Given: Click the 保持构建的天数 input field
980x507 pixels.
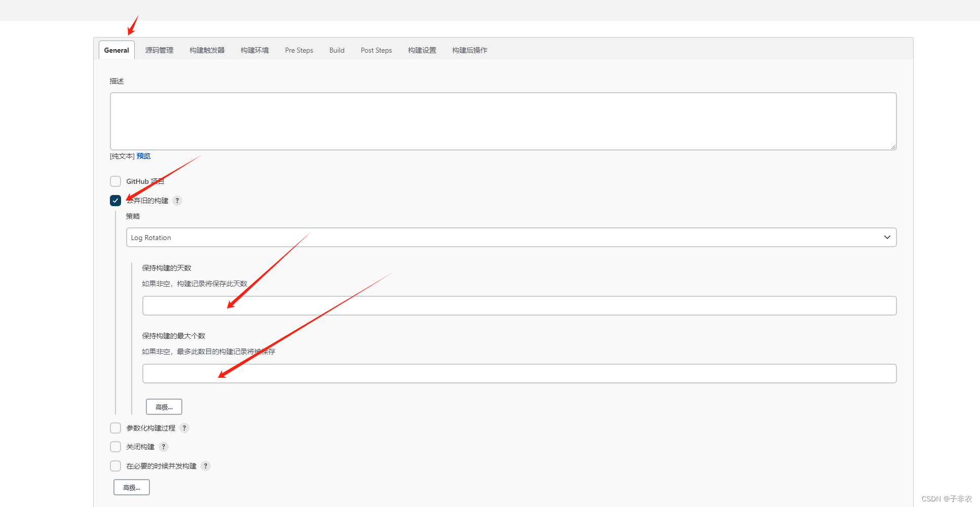Looking at the screenshot, I should click(519, 306).
